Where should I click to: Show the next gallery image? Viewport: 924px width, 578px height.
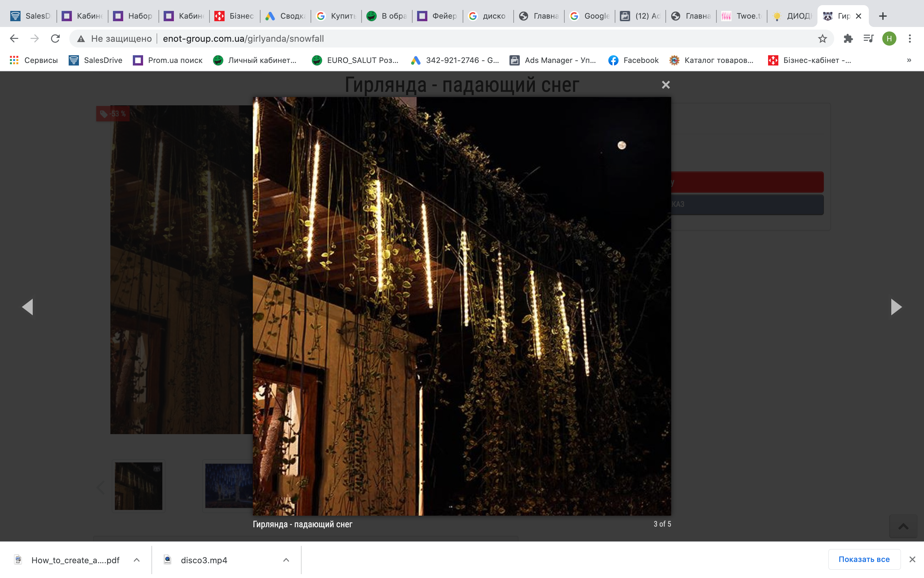(896, 307)
